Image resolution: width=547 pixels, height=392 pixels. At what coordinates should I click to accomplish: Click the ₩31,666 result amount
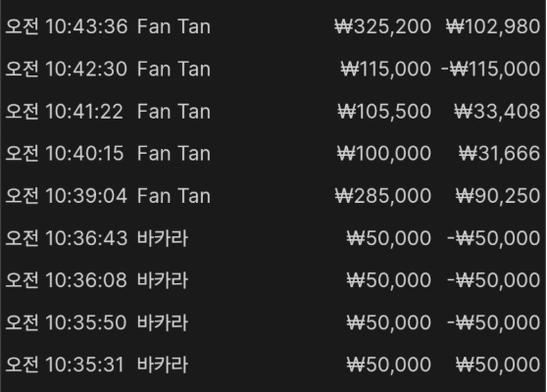pyautogui.click(x=499, y=154)
